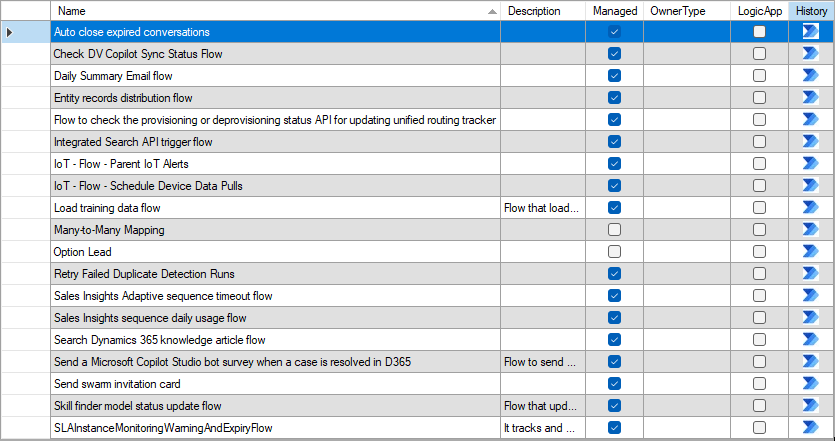The image size is (835, 441).
Task: Select row header of Auto close expired conversations
Action: point(26,32)
